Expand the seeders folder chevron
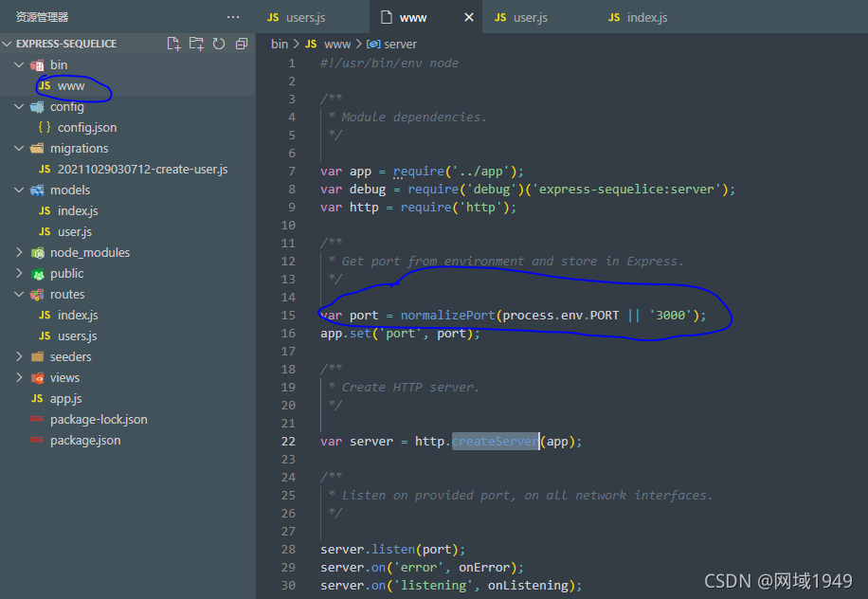 tap(19, 356)
